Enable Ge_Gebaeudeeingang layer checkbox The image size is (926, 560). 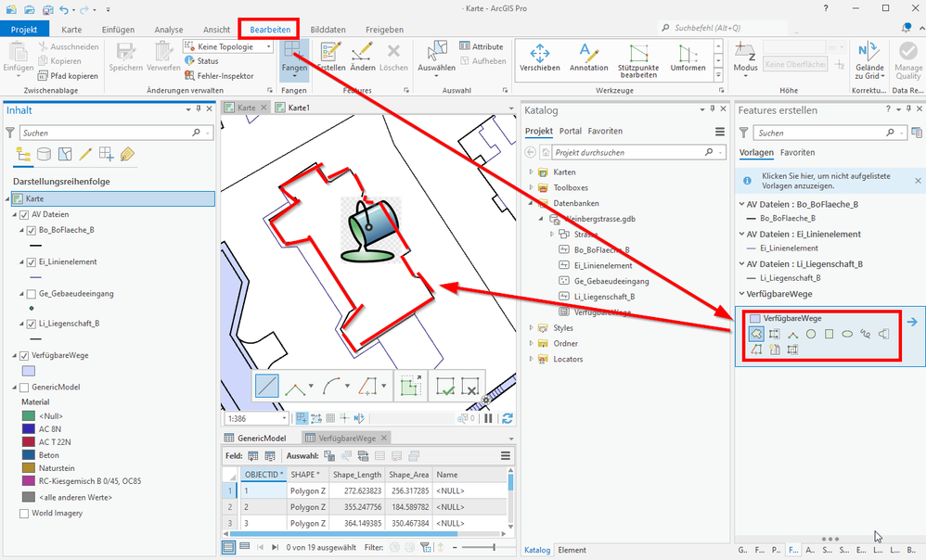32,294
